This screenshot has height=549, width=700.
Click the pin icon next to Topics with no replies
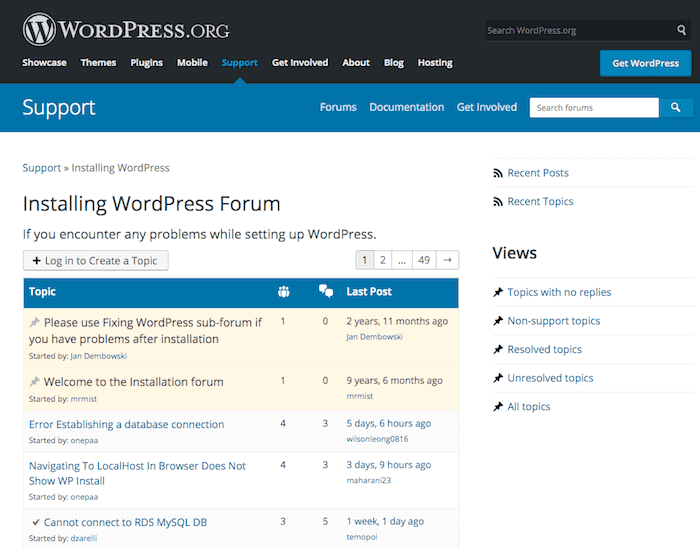point(498,292)
